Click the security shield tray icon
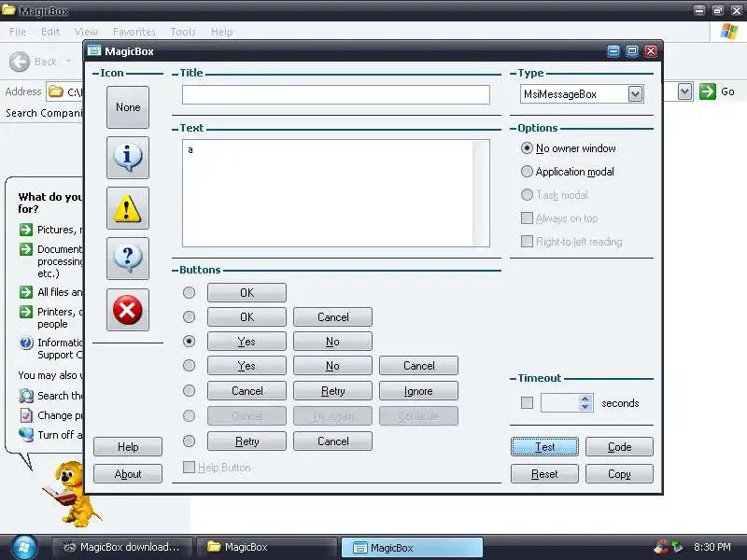 [x=661, y=547]
